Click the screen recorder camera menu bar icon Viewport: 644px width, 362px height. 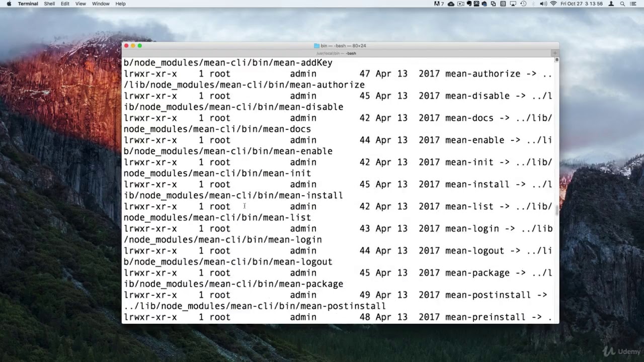tap(460, 4)
